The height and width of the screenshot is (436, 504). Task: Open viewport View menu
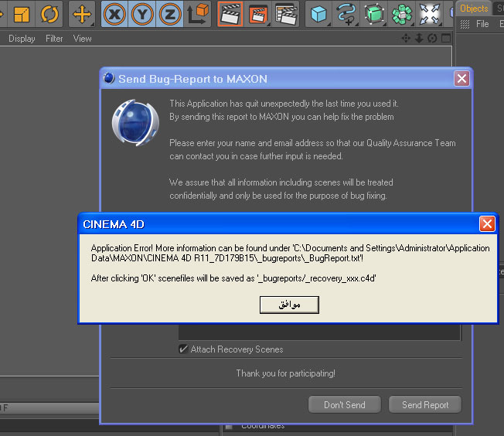pyautogui.click(x=82, y=39)
